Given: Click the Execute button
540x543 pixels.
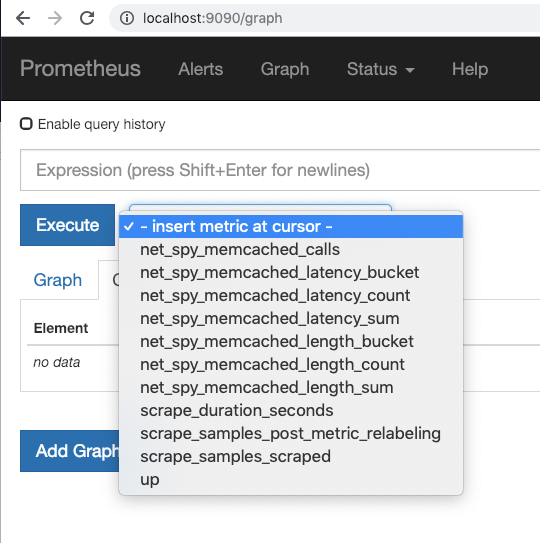Looking at the screenshot, I should [x=68, y=225].
